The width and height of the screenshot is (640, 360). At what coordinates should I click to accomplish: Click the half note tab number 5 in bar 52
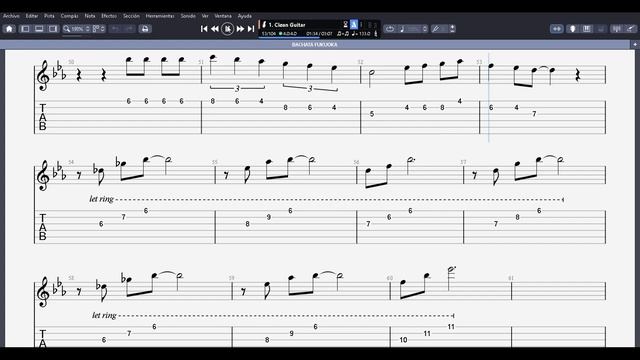[x=372, y=114]
